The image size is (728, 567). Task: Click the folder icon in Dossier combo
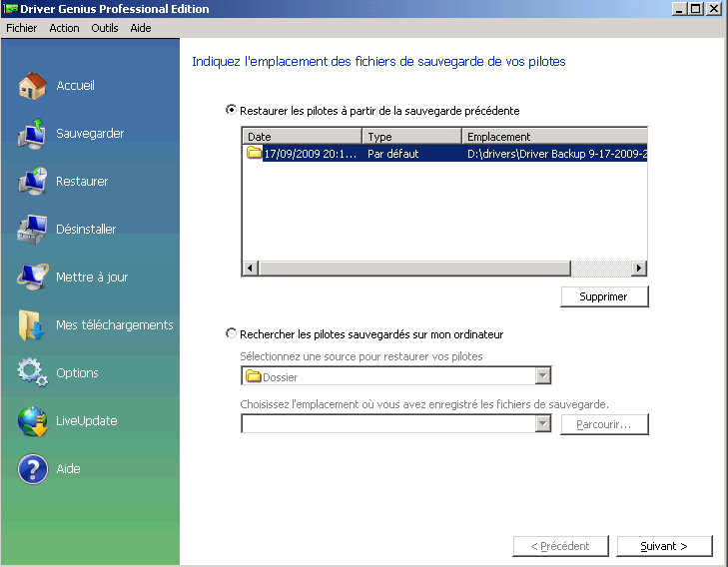click(x=253, y=375)
